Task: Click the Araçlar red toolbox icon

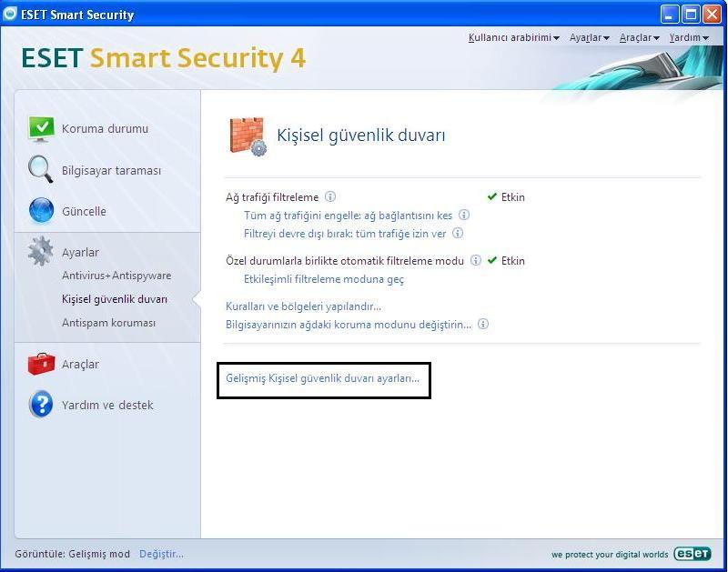Action: (x=41, y=364)
